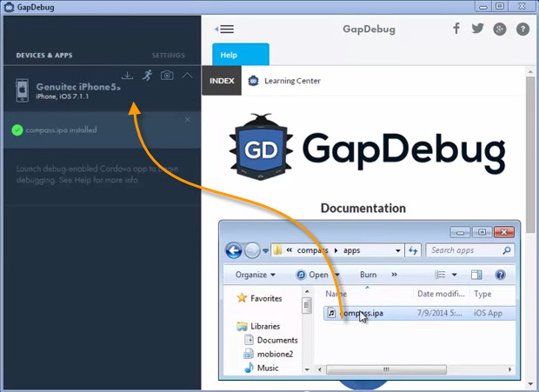Viewport: 539px width, 392px height.
Task: Click the running man launch icon
Action: tap(147, 76)
